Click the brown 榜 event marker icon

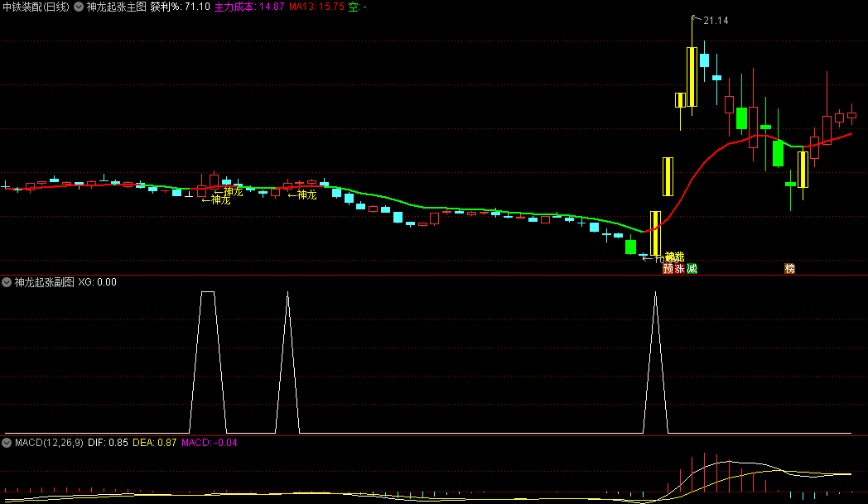(x=790, y=269)
